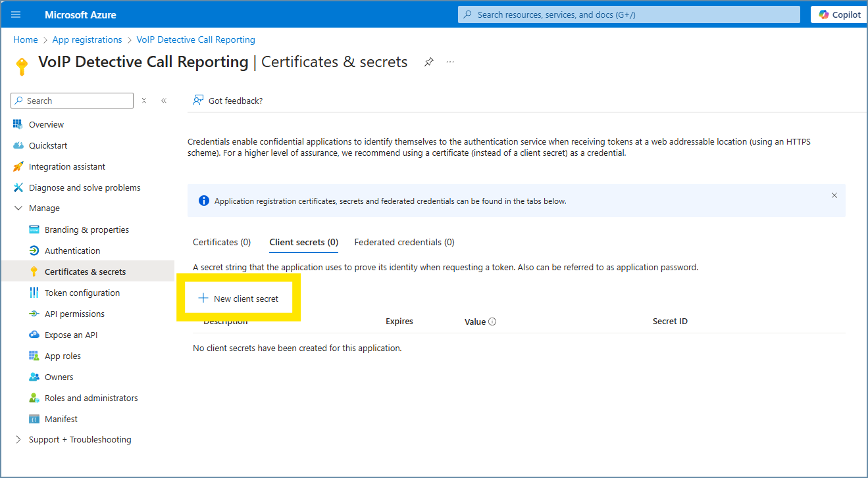Click the Expires column header
Screen dimensions: 868x478
click(399, 322)
